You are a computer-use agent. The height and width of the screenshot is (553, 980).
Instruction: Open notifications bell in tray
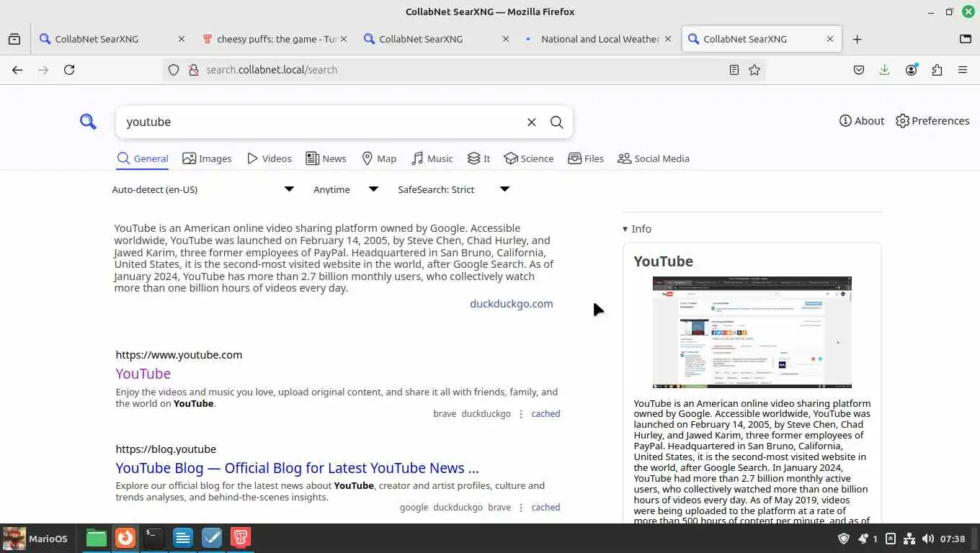tap(863, 539)
